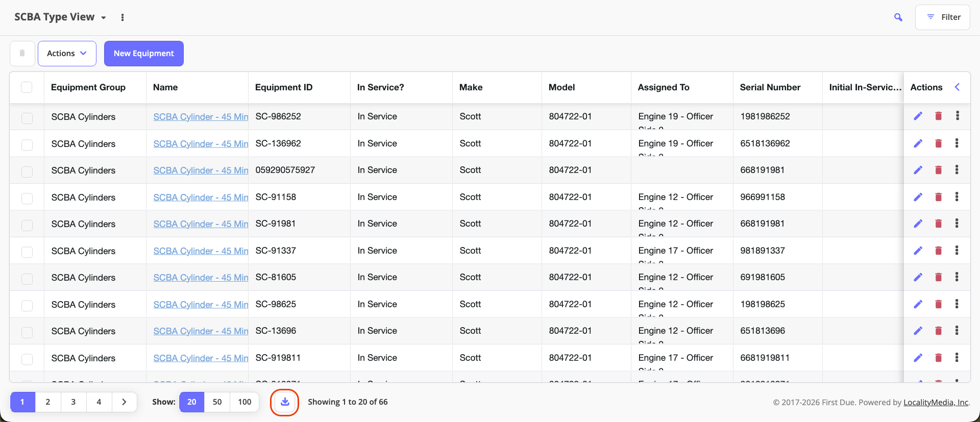Click the next page arrow
This screenshot has width=980, height=422.
pyautogui.click(x=124, y=402)
